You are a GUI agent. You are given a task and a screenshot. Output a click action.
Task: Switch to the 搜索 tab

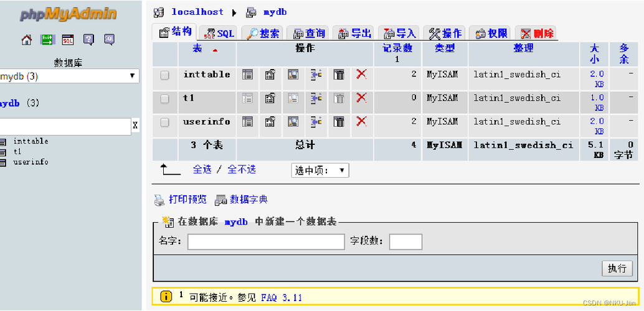coord(263,33)
